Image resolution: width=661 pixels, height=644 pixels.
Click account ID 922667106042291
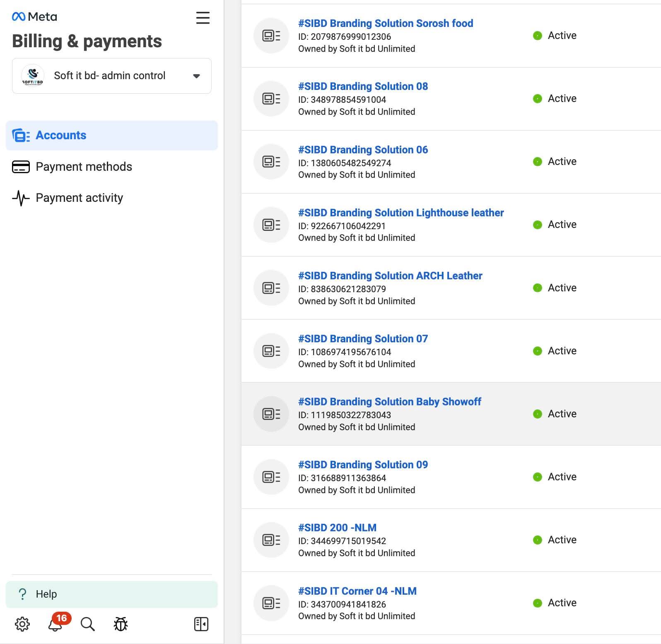coord(342,226)
